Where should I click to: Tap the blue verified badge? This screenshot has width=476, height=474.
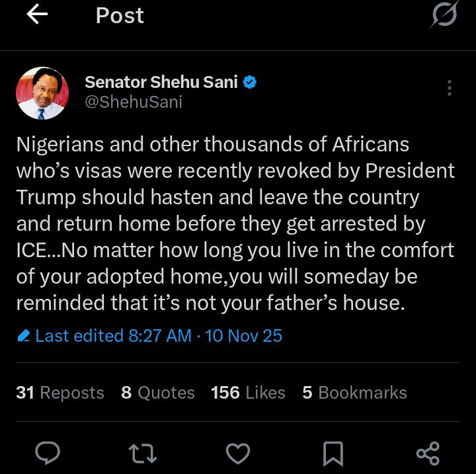pos(251,83)
